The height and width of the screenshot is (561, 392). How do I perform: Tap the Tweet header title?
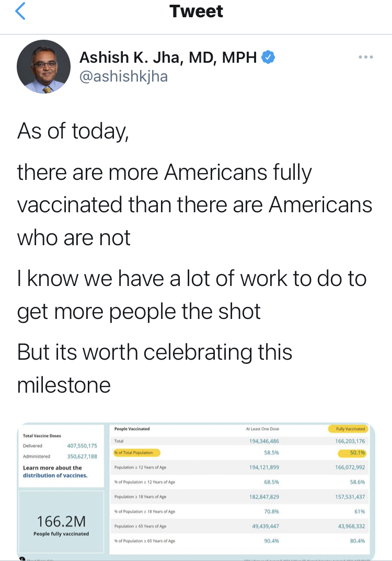pos(196,12)
